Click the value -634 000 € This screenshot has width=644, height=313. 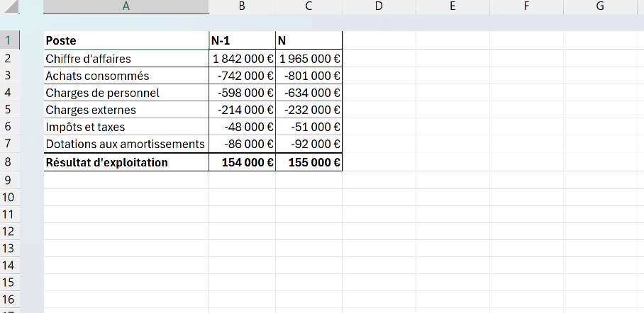309,93
